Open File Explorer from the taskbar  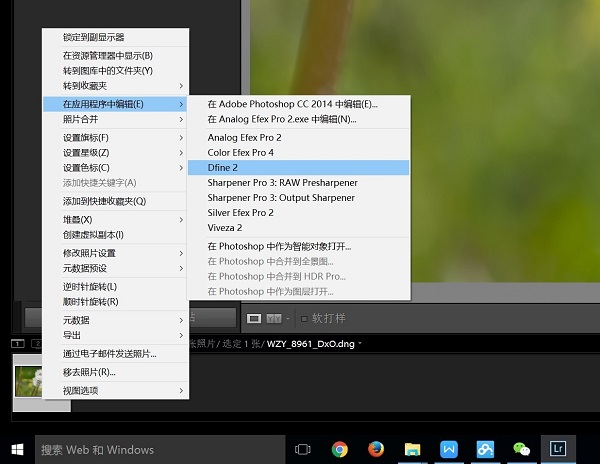click(412, 449)
